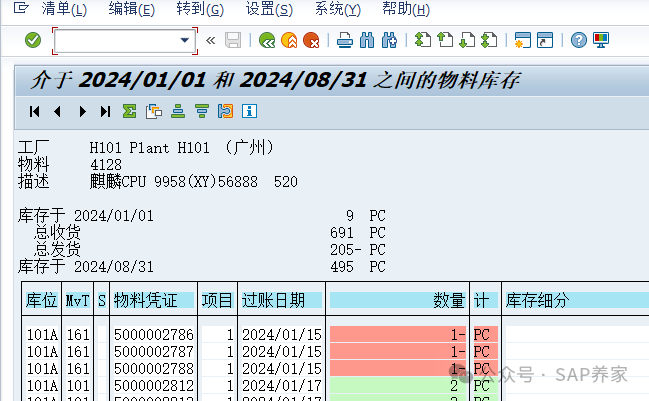649x401 pixels.
Task: Click material document 5000002788
Action: pyautogui.click(x=154, y=369)
